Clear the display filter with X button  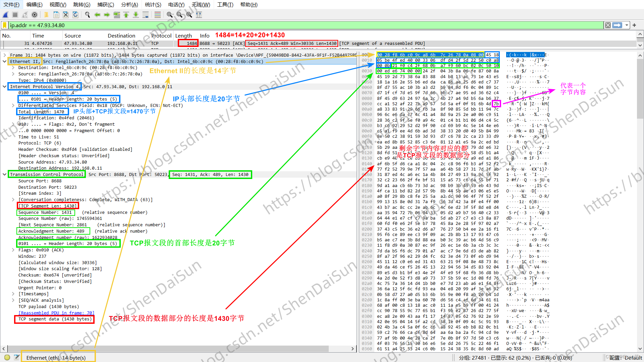(x=608, y=25)
